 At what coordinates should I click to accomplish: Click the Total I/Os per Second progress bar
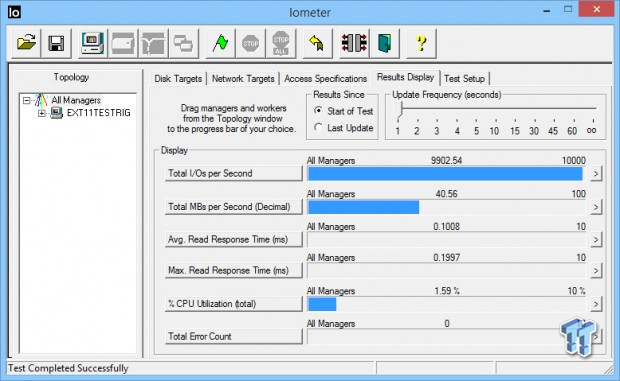[x=447, y=174]
